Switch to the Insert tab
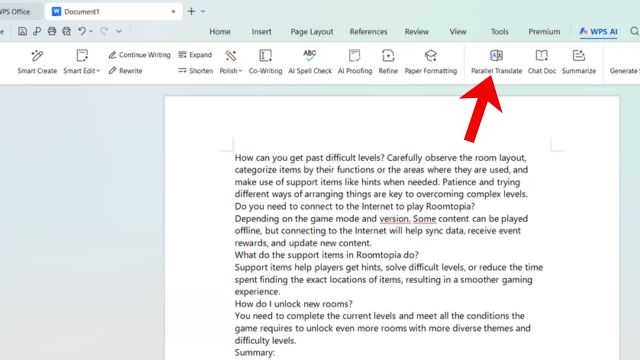The width and height of the screenshot is (640, 360). 261,31
